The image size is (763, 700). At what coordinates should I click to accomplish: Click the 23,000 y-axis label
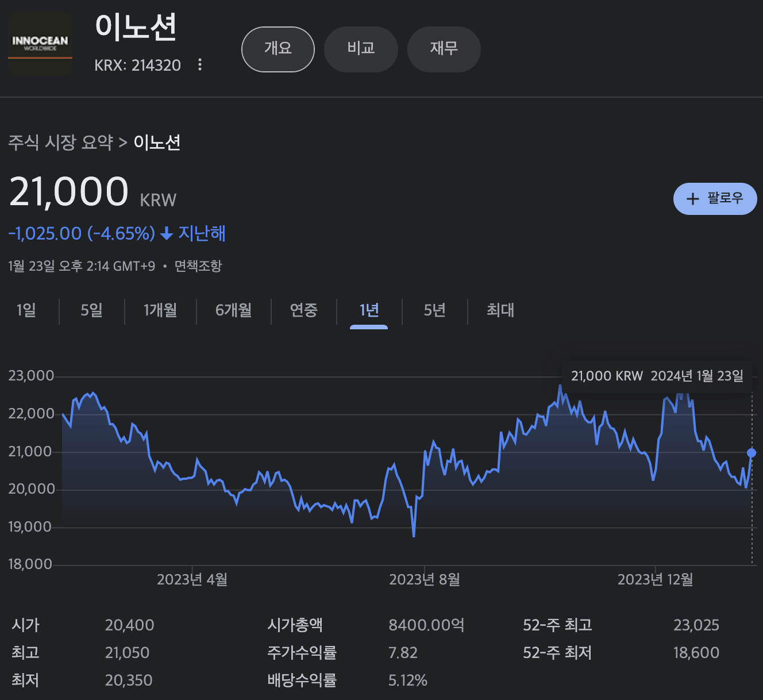(x=31, y=376)
